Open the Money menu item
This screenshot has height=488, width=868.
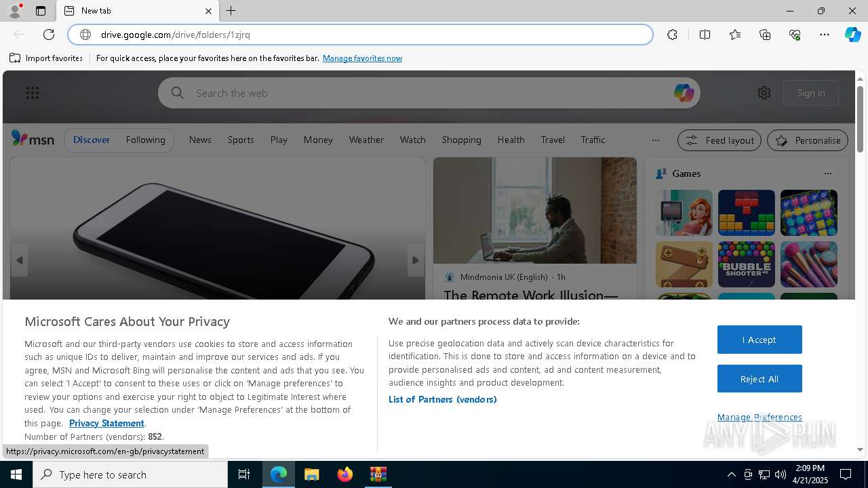tap(318, 140)
